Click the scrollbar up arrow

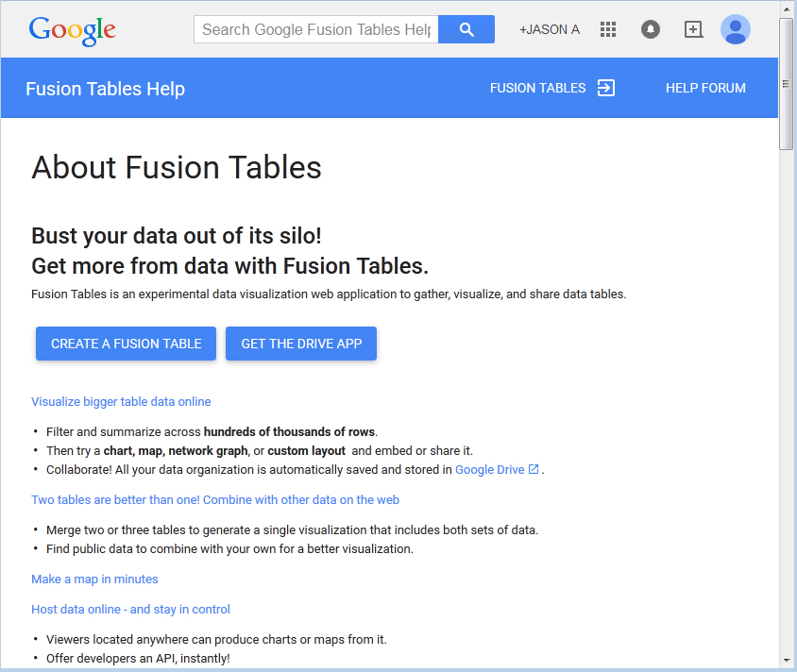pos(787,9)
